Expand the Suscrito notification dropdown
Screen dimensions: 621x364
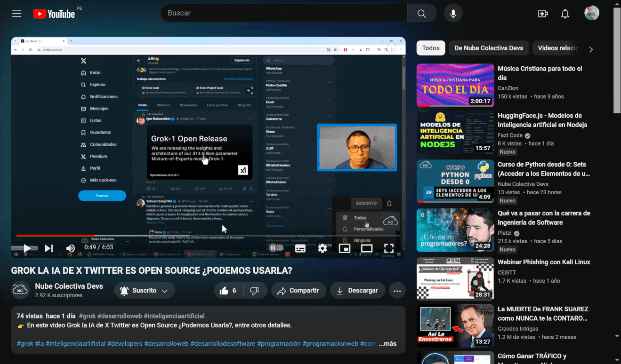point(145,291)
